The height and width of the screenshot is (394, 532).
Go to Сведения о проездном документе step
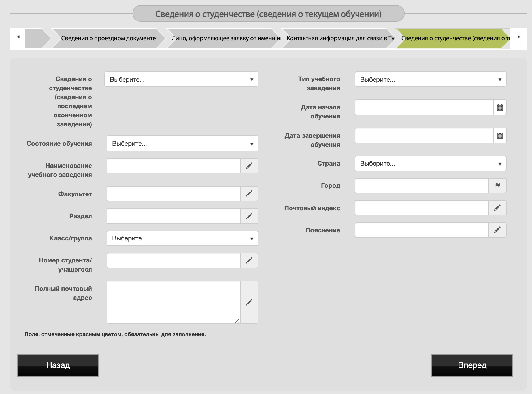pos(108,38)
